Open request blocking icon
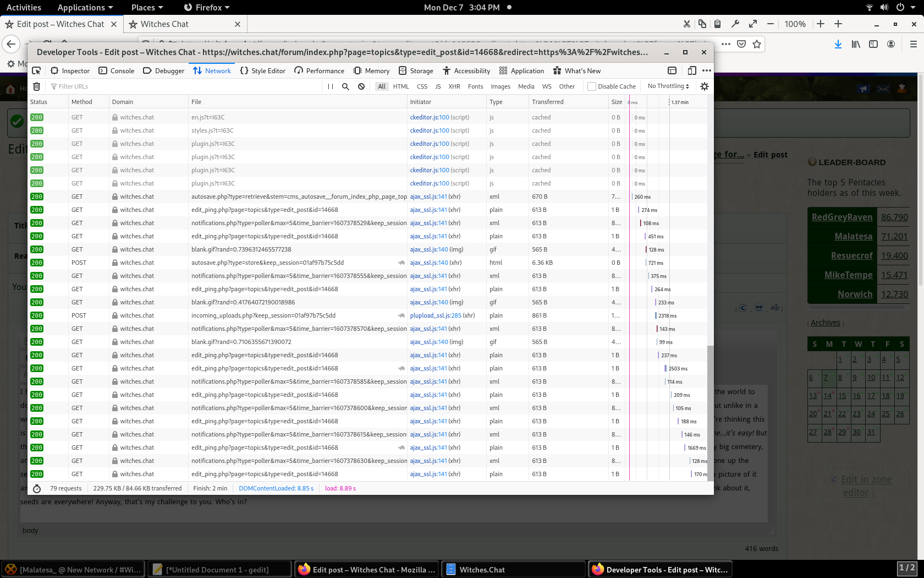Screen dimensions: 924x578 tap(361, 86)
